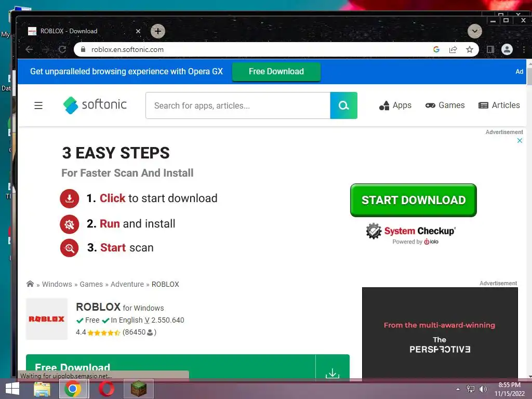The image size is (532, 399).
Task: View site information via the padlock icon
Action: pyautogui.click(x=83, y=49)
